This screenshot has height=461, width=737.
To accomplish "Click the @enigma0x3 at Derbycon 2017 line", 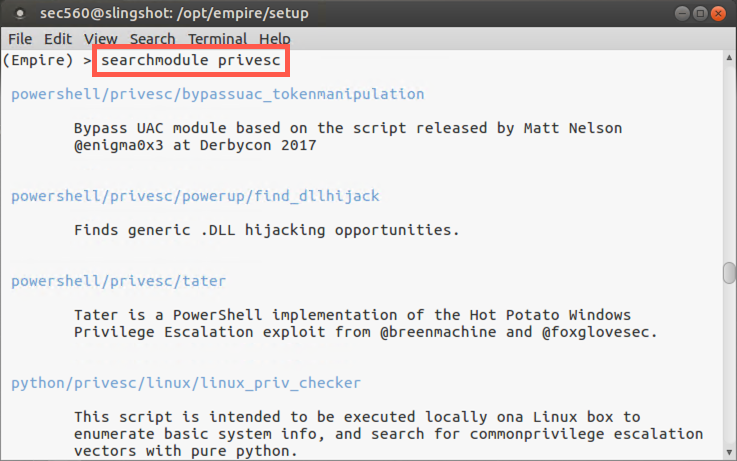I will pyautogui.click(x=195, y=144).
